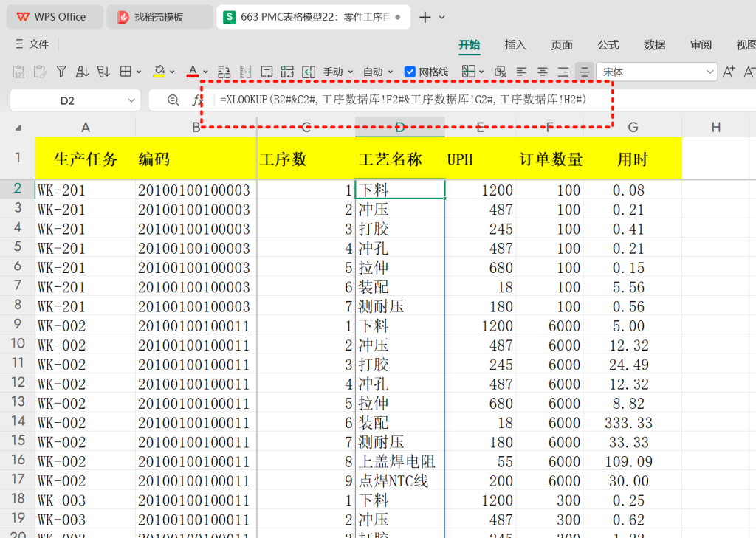Click the paste format clipboard-brush icon
Screen dimensions: 756x538
[x=40, y=72]
